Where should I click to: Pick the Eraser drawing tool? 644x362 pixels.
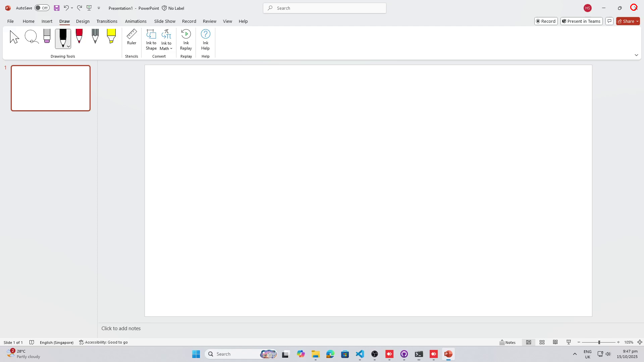click(47, 36)
